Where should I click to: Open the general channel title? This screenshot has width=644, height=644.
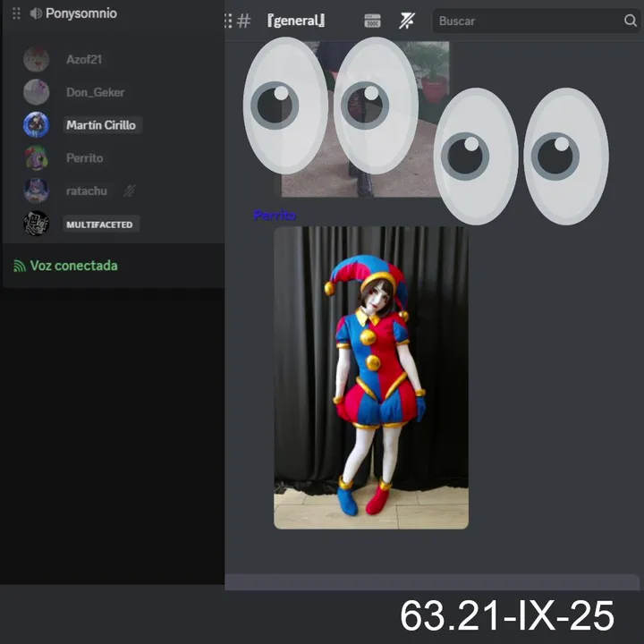point(296,21)
